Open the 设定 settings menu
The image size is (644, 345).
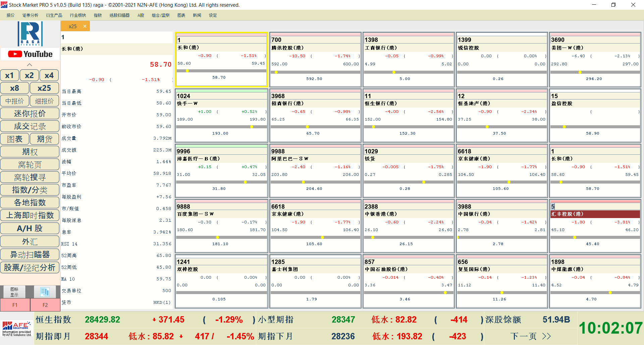tap(213, 15)
